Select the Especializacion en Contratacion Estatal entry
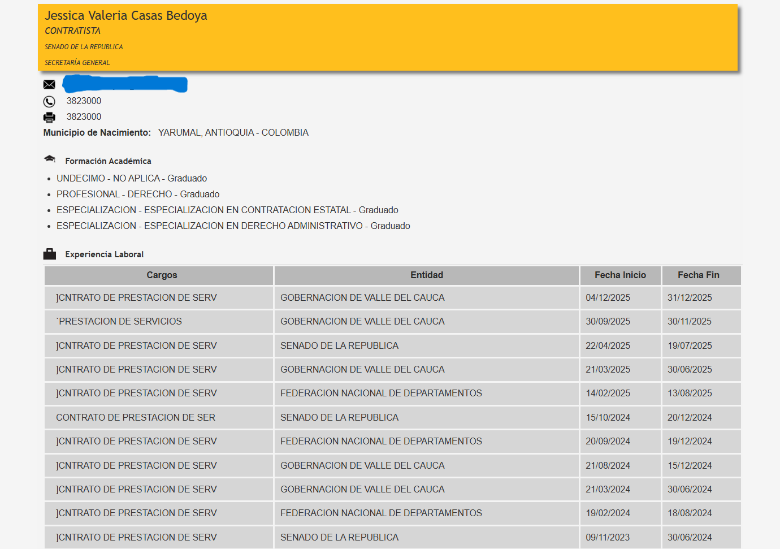 (227, 210)
